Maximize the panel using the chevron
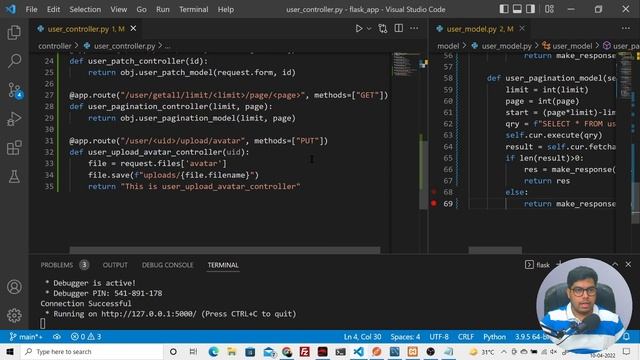 (x=615, y=264)
